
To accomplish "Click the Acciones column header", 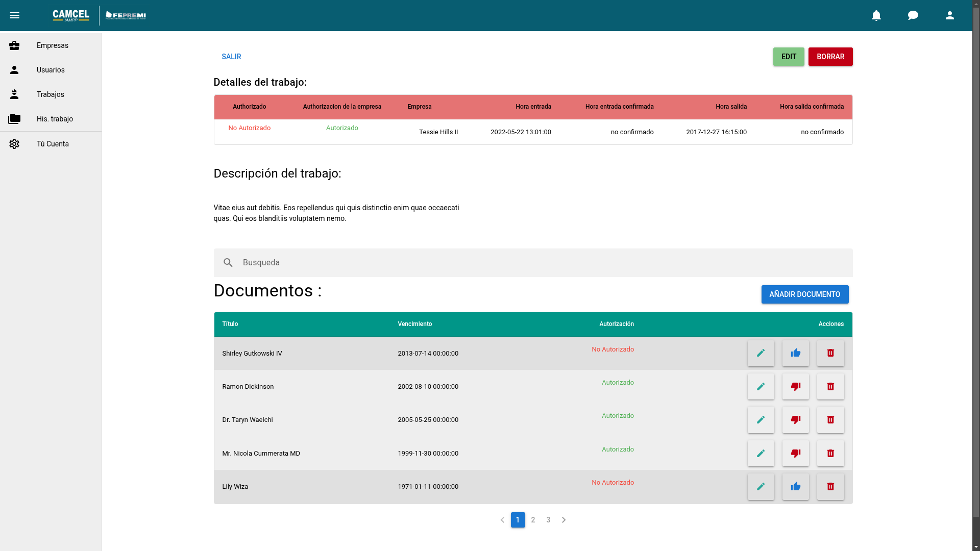I will point(831,324).
